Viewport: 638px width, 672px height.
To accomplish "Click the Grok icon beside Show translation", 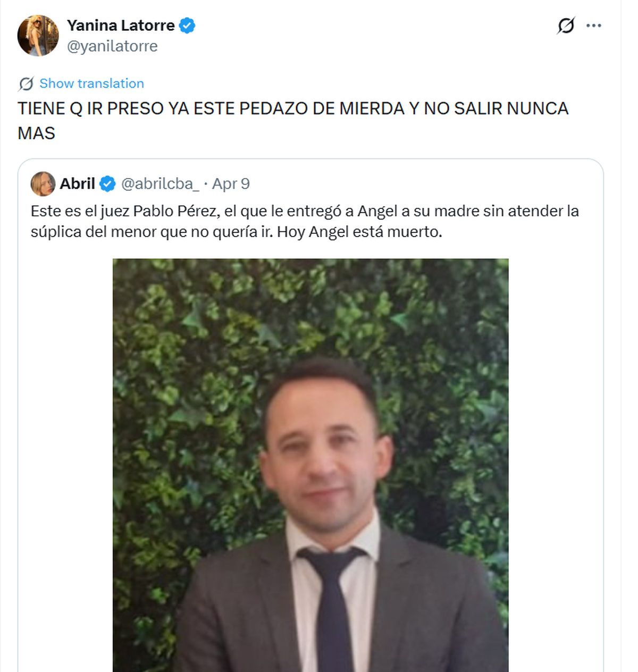I will click(26, 83).
